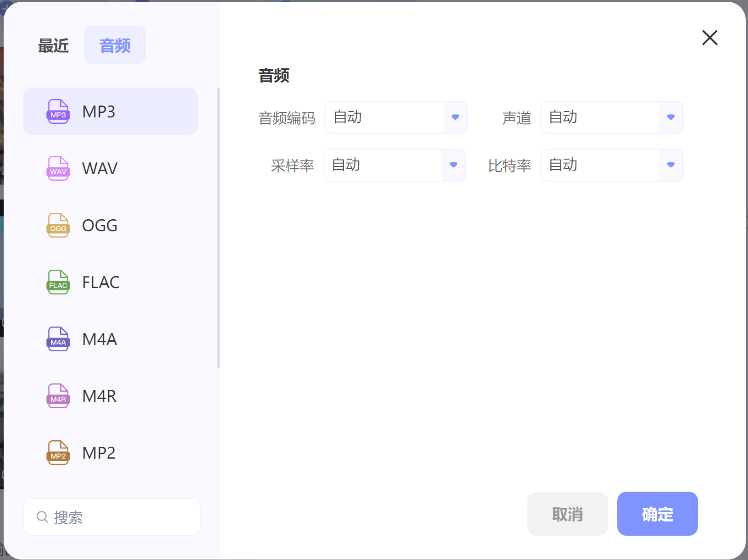Select the FLAC format icon

pos(58,282)
